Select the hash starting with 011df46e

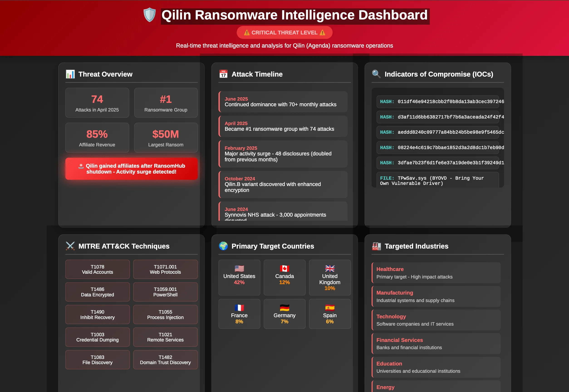click(x=438, y=102)
